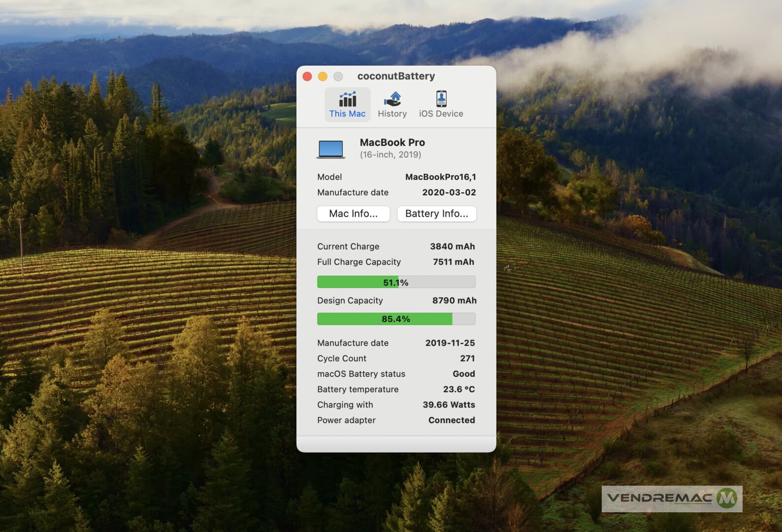This screenshot has width=782, height=532.
Task: Select the iOS Device tab text label
Action: click(441, 114)
